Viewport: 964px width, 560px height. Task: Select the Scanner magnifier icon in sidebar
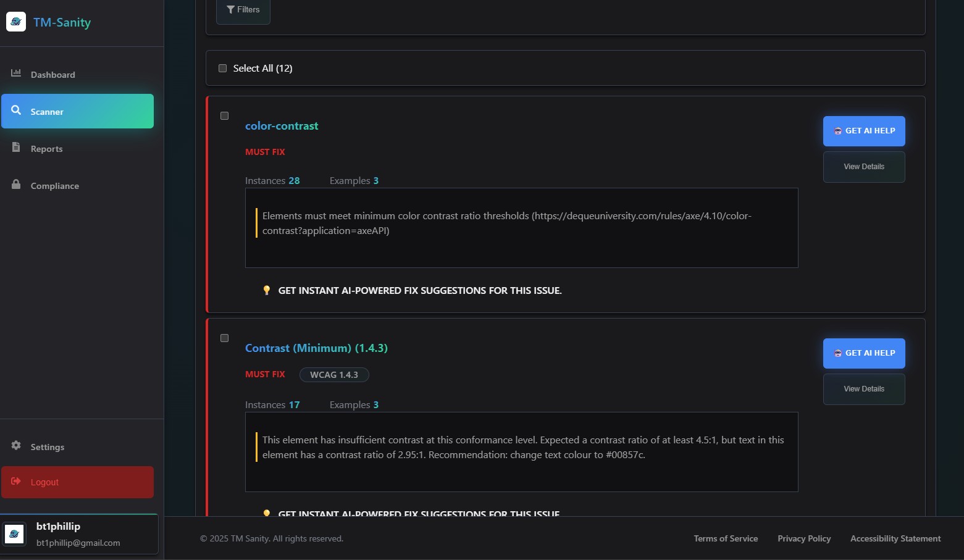16,111
